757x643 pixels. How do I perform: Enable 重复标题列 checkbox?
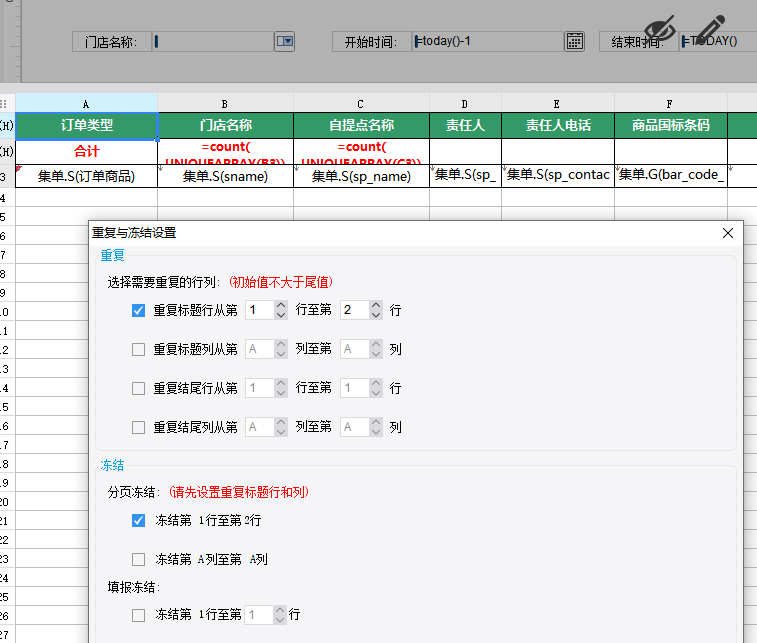click(139, 350)
